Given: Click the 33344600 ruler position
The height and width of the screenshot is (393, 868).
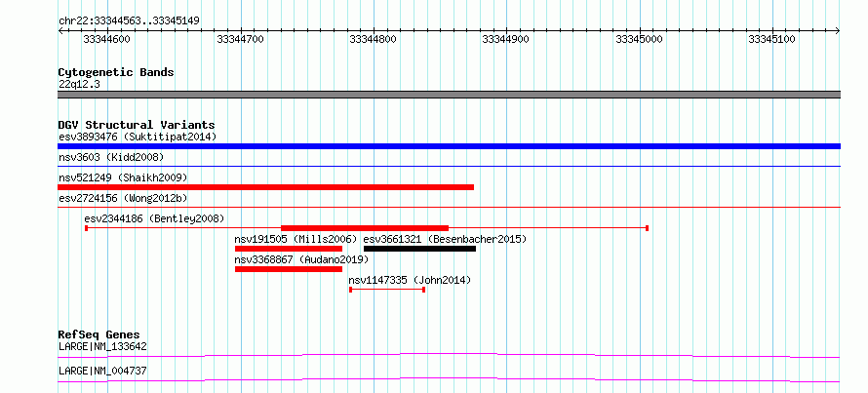Looking at the screenshot, I should pos(107,39).
